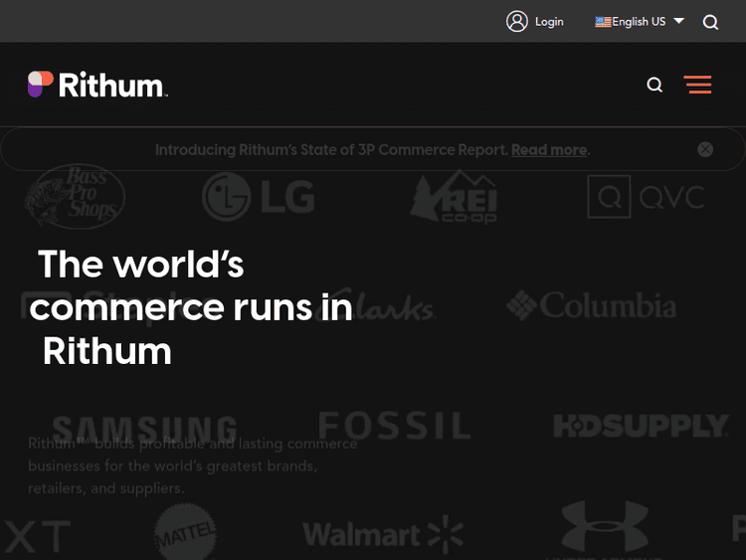Click the LG brand logo

pyautogui.click(x=259, y=197)
